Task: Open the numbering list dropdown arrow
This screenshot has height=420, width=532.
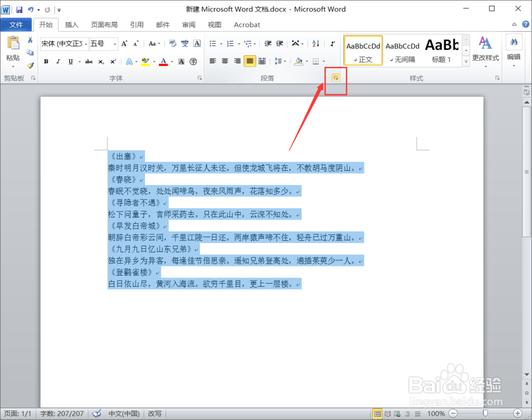Action: pos(239,44)
